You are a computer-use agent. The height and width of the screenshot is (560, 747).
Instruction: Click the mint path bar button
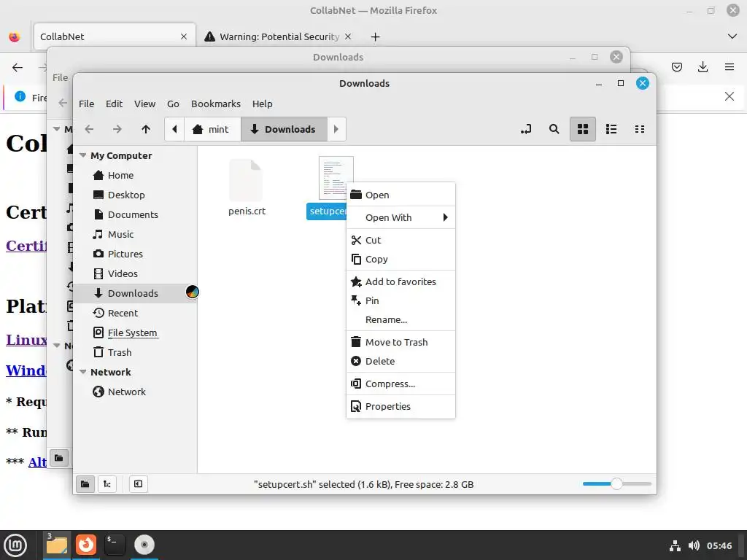pyautogui.click(x=211, y=129)
